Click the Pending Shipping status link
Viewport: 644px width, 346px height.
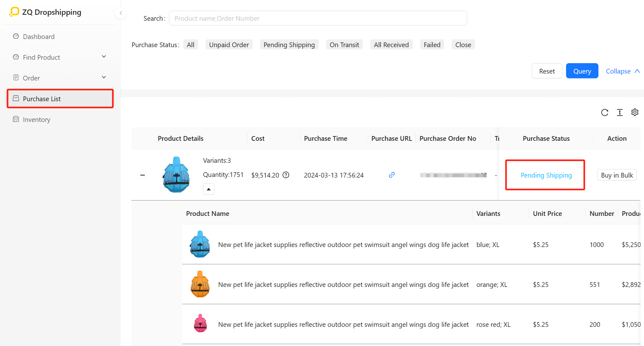[x=546, y=175]
